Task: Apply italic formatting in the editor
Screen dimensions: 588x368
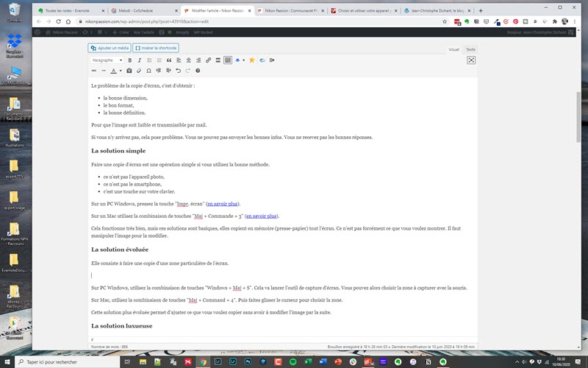Action: [140, 60]
